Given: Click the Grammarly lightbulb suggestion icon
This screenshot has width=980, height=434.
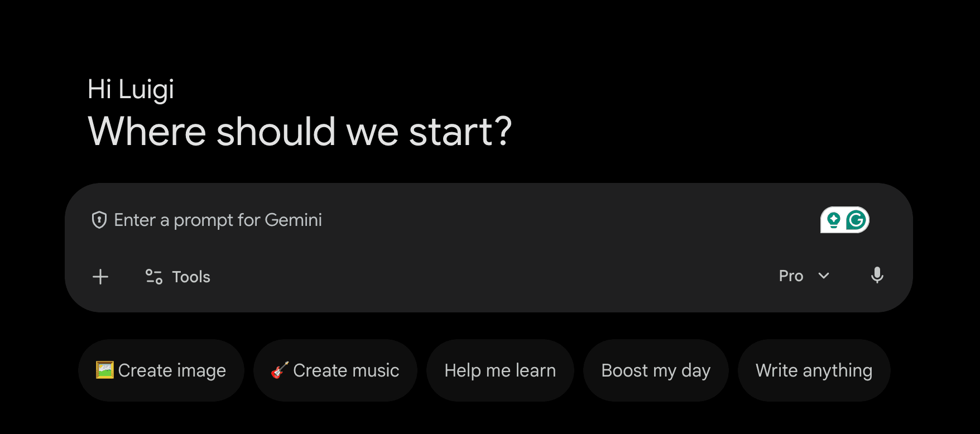Looking at the screenshot, I should coord(834,220).
